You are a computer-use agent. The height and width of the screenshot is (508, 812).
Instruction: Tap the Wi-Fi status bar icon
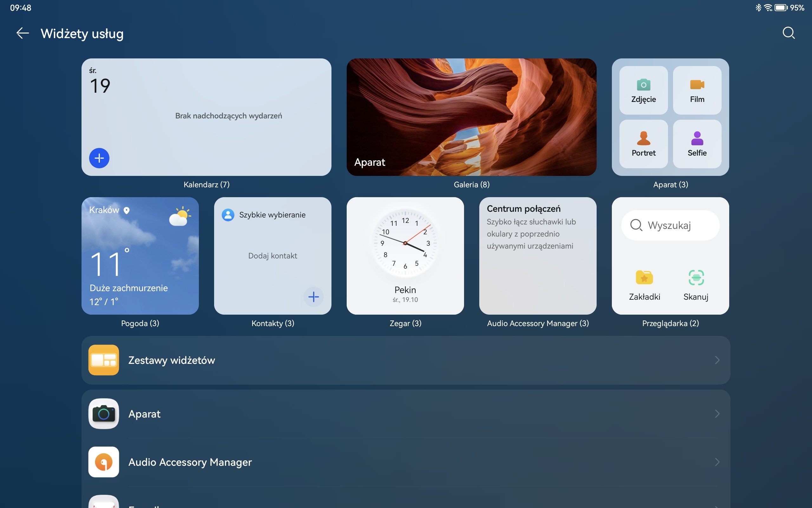click(768, 7)
